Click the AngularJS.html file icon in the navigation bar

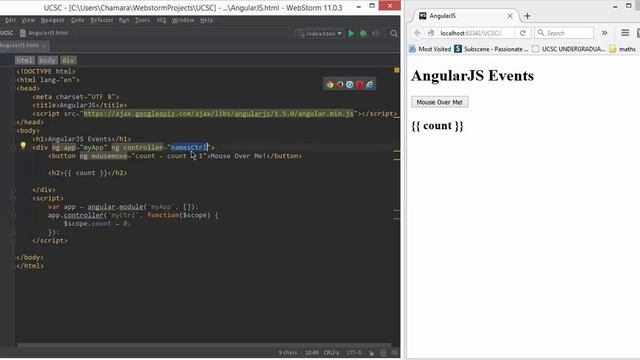pyautogui.click(x=23, y=33)
